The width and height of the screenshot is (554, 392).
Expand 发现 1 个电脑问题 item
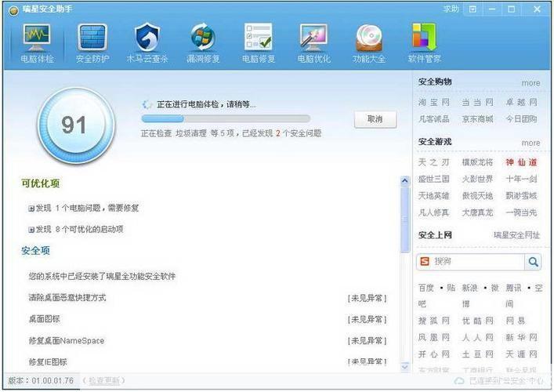(x=31, y=209)
